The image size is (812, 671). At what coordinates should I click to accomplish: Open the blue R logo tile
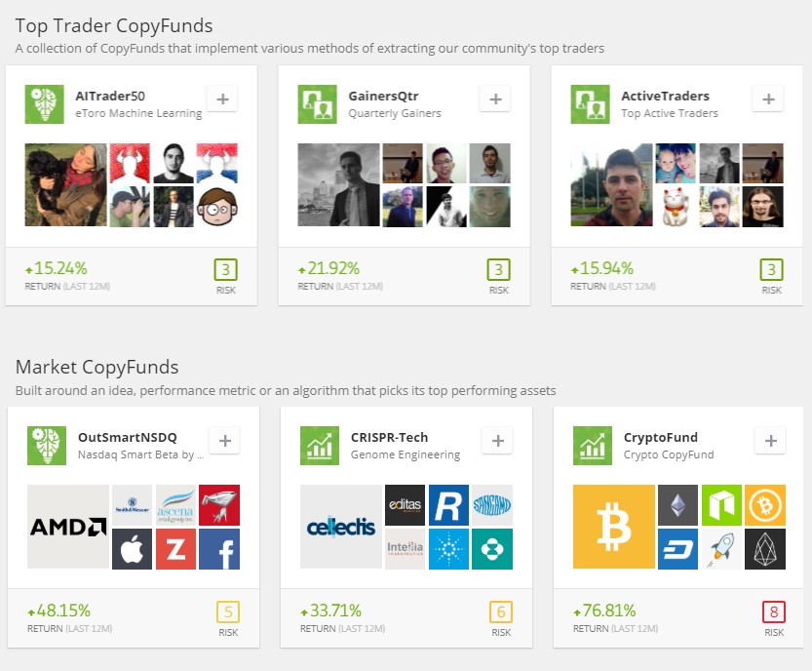click(449, 505)
